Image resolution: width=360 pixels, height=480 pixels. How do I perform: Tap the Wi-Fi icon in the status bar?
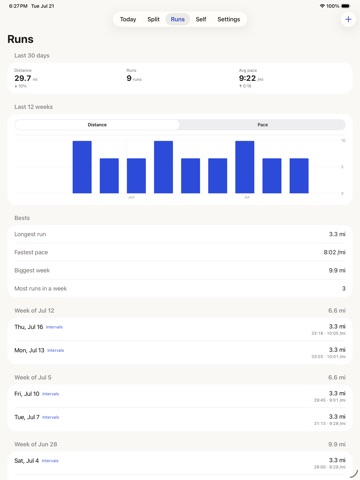322,6
